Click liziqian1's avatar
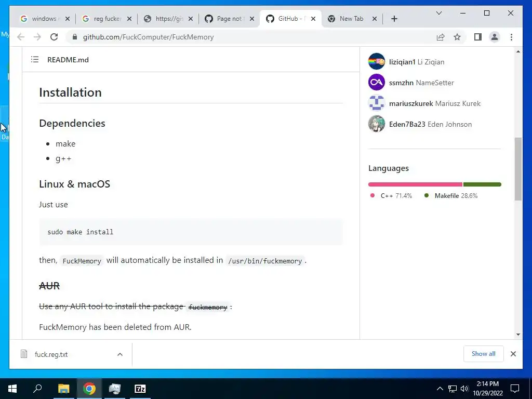 click(x=377, y=61)
